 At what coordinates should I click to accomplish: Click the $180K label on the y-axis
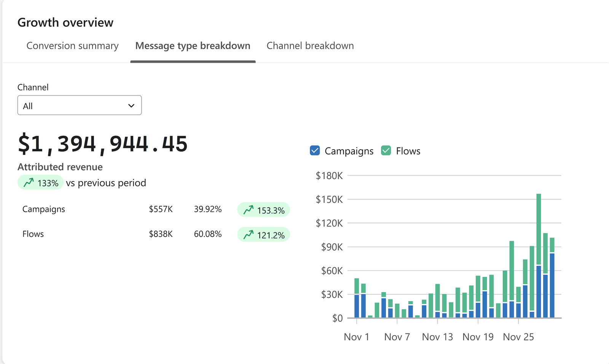(x=329, y=176)
